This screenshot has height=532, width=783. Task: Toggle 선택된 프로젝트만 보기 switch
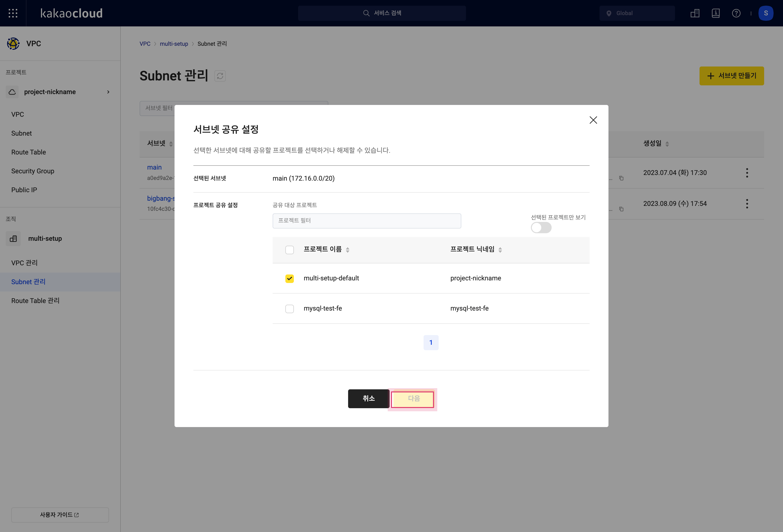tap(541, 227)
